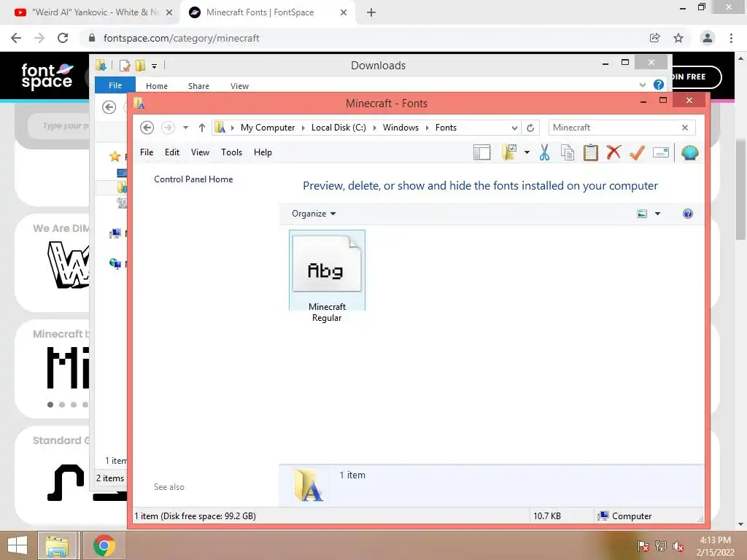
Task: Go forward in Minecraft - Fonts window
Action: [x=167, y=128]
